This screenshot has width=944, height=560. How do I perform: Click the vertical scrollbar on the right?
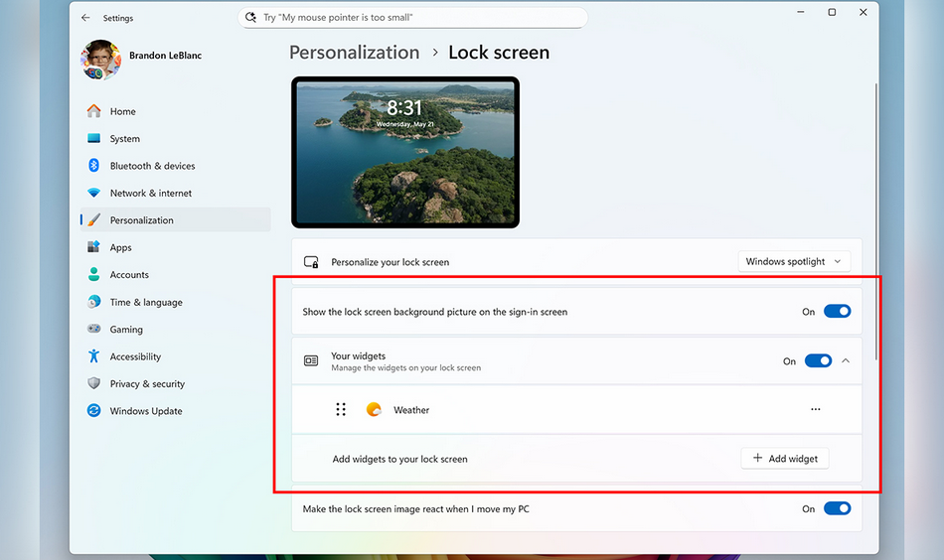coord(876,221)
